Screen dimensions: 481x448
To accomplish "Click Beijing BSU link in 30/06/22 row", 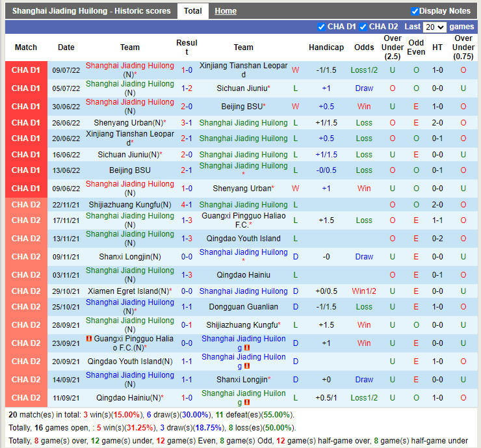I will coord(241,106).
